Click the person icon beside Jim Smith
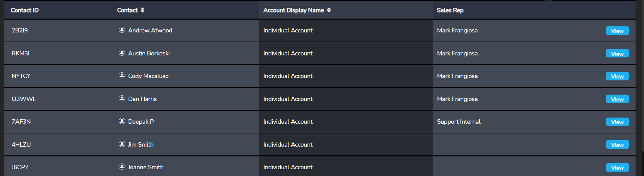644x176 pixels. pyautogui.click(x=122, y=144)
